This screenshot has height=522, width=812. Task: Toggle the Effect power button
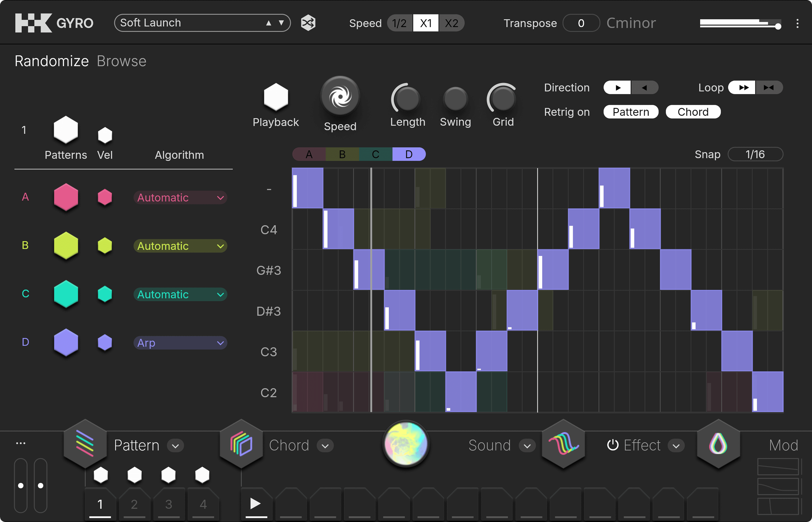[613, 445]
